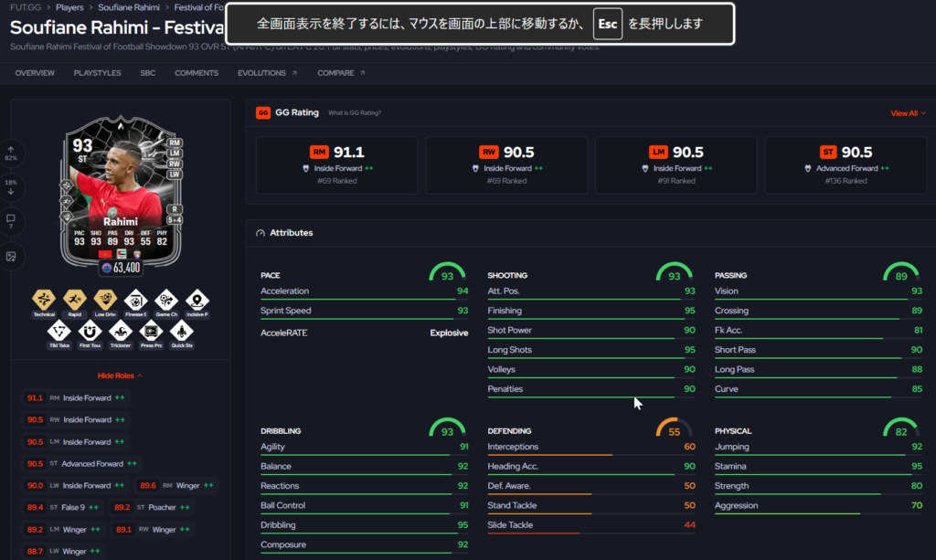The height and width of the screenshot is (560, 936).
Task: Click the orange GG logo badge
Action: point(262,112)
